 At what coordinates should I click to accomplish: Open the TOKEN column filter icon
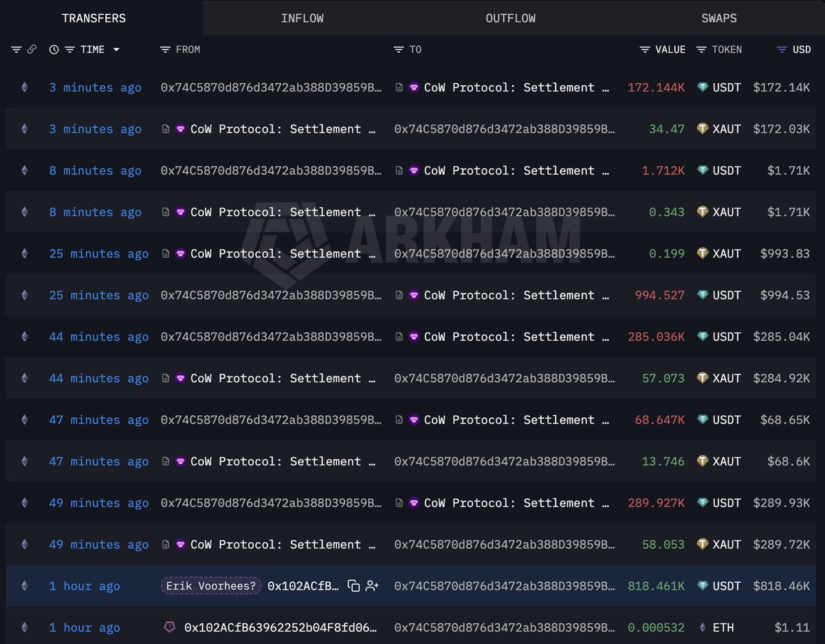[701, 49]
